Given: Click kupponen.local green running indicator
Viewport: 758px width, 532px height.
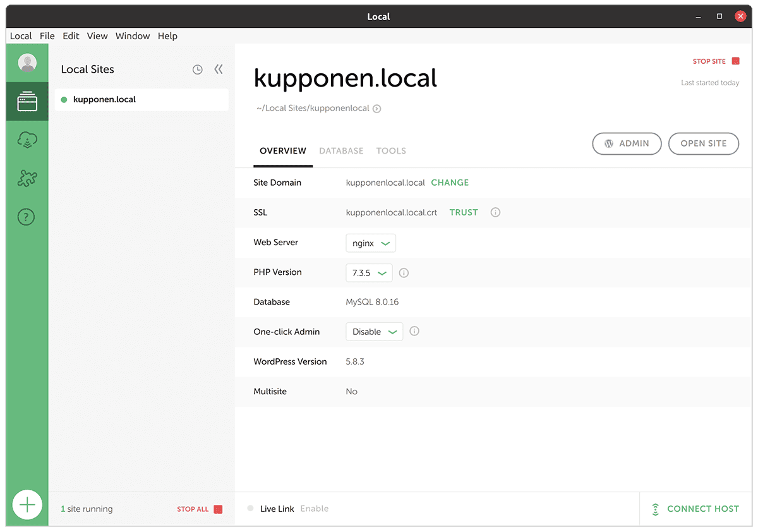Looking at the screenshot, I should [x=64, y=100].
